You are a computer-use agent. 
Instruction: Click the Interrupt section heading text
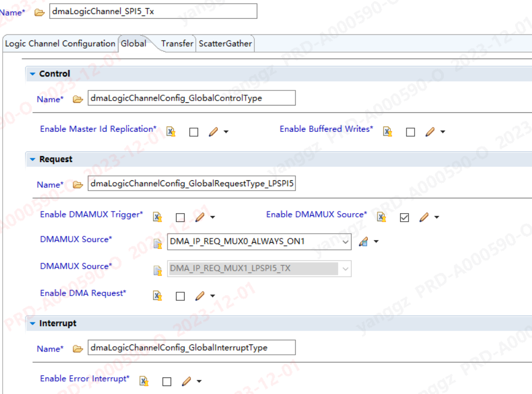point(58,323)
